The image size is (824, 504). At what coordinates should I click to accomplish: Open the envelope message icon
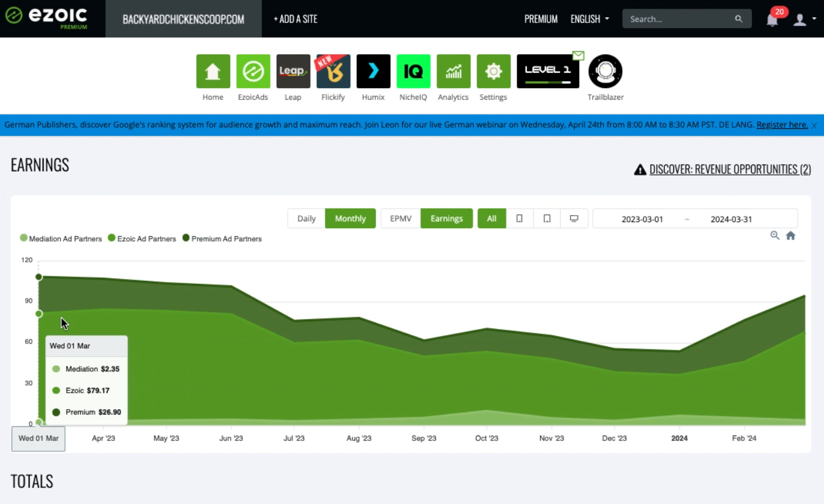click(x=579, y=56)
